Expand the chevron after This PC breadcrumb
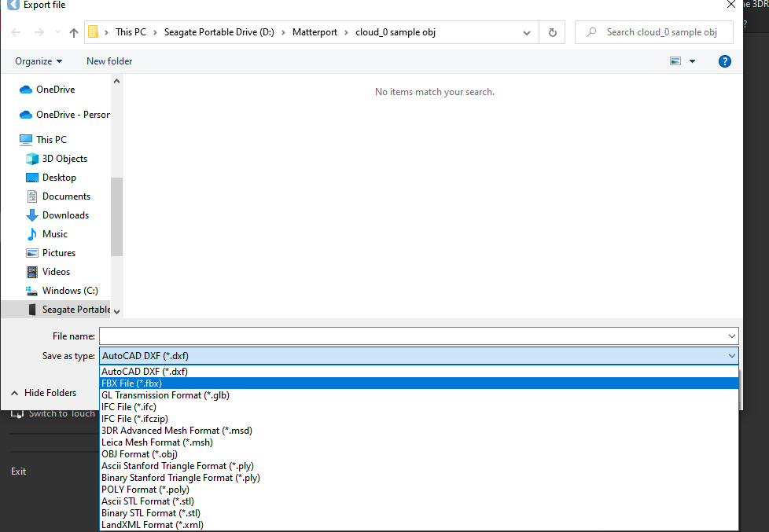This screenshot has height=532, width=769. tap(155, 32)
